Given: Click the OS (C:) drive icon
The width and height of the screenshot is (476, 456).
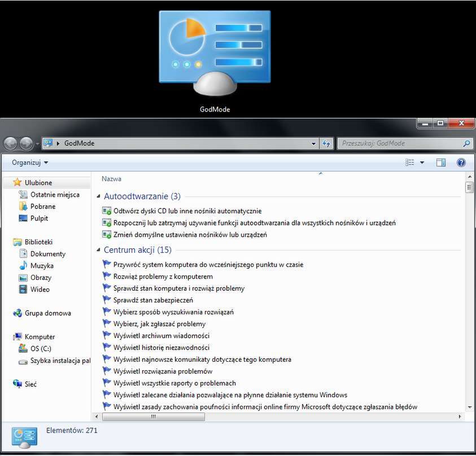Looking at the screenshot, I should click(23, 348).
